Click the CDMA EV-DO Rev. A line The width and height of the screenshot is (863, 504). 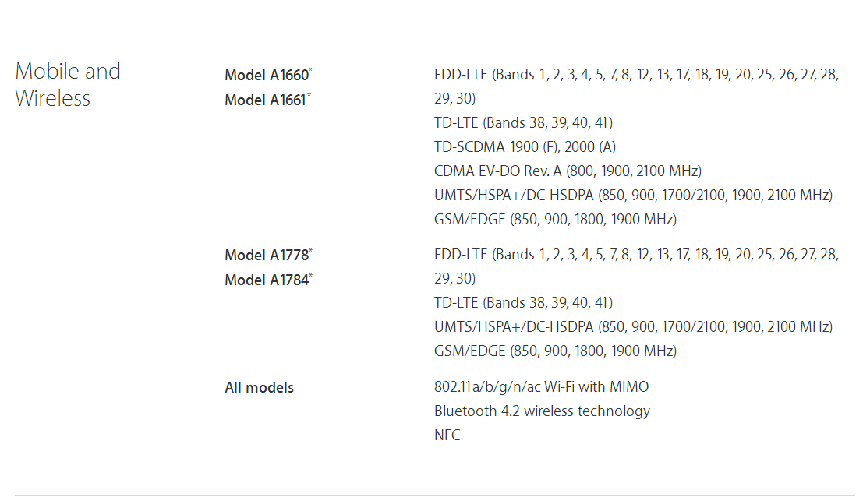[x=568, y=171]
